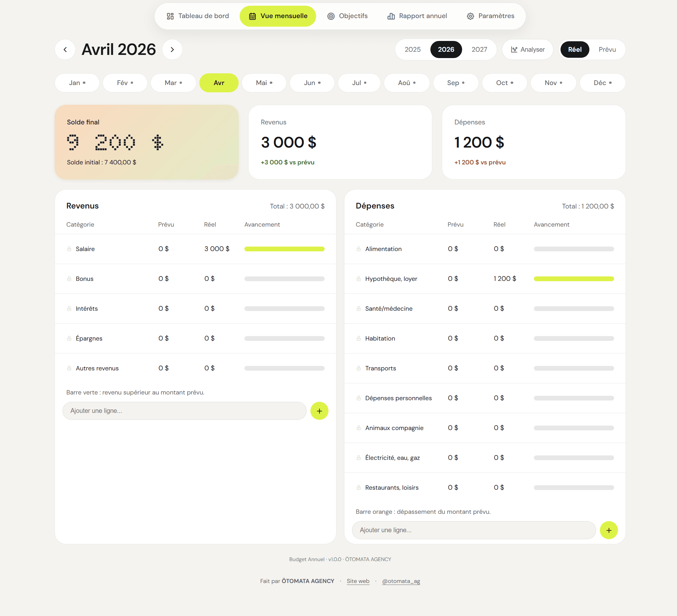Click lock icon beside Intérêts row
The width and height of the screenshot is (677, 616).
[69, 308]
